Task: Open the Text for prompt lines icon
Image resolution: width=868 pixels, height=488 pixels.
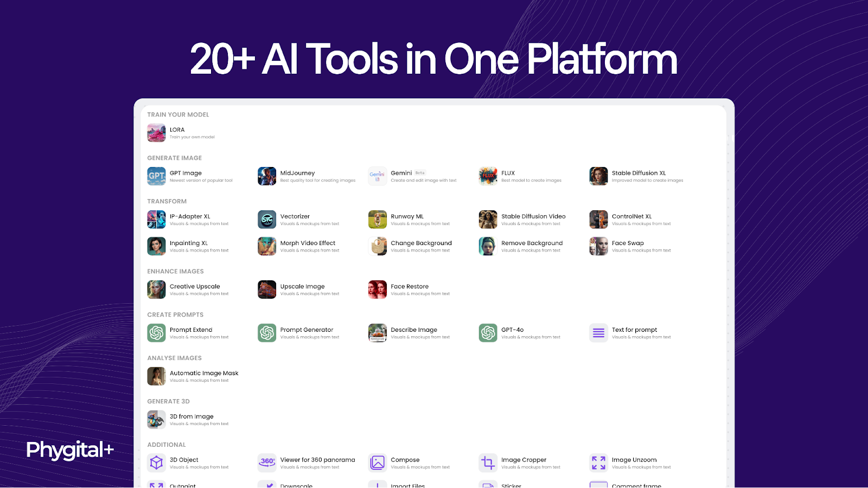Action: pos(598,333)
